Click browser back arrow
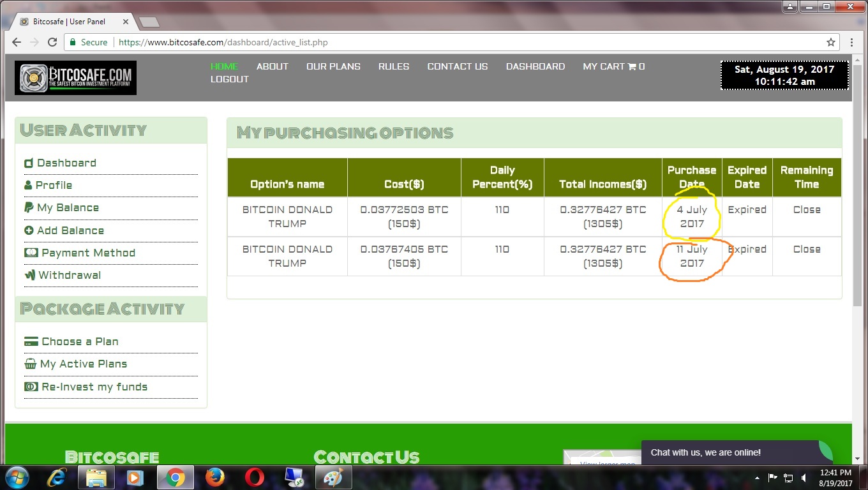868x490 pixels. [17, 42]
